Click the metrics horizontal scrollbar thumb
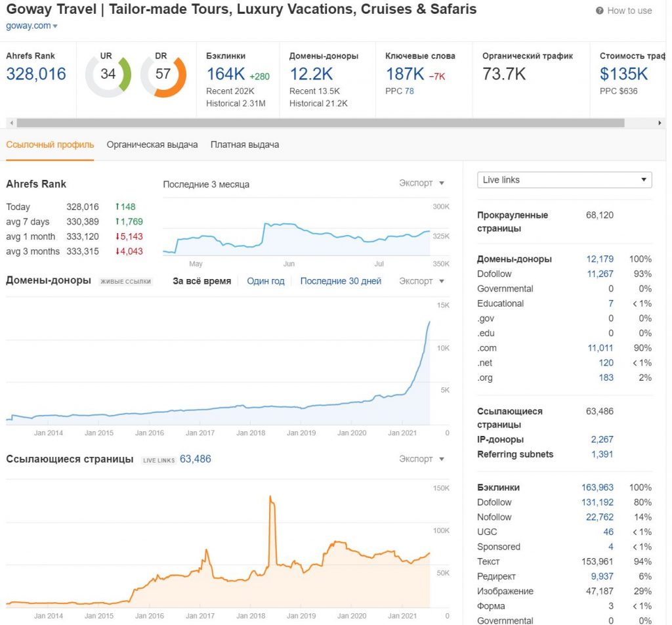 pyautogui.click(x=320, y=123)
